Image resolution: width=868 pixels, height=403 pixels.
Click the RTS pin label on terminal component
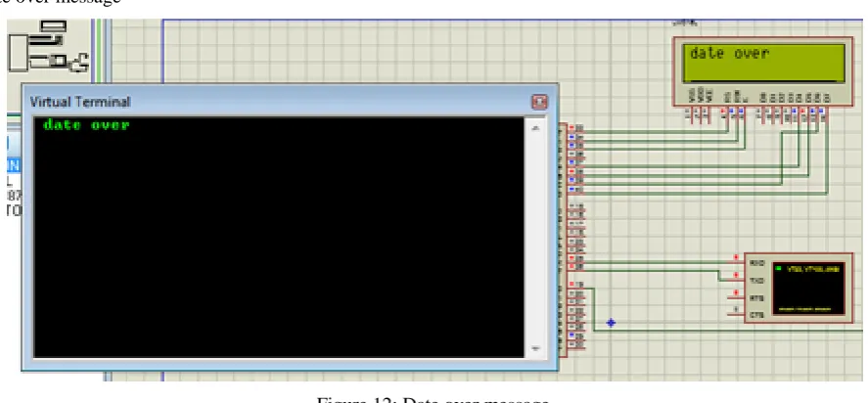[x=757, y=297]
